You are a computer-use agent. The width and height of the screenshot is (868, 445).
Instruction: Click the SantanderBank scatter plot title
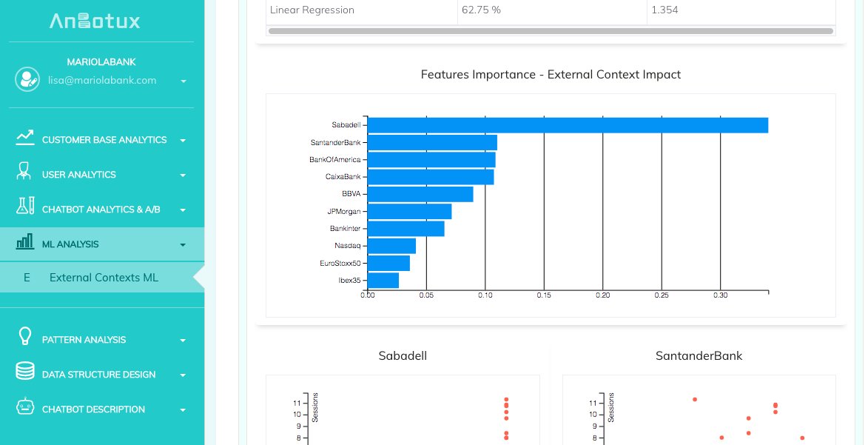click(699, 356)
